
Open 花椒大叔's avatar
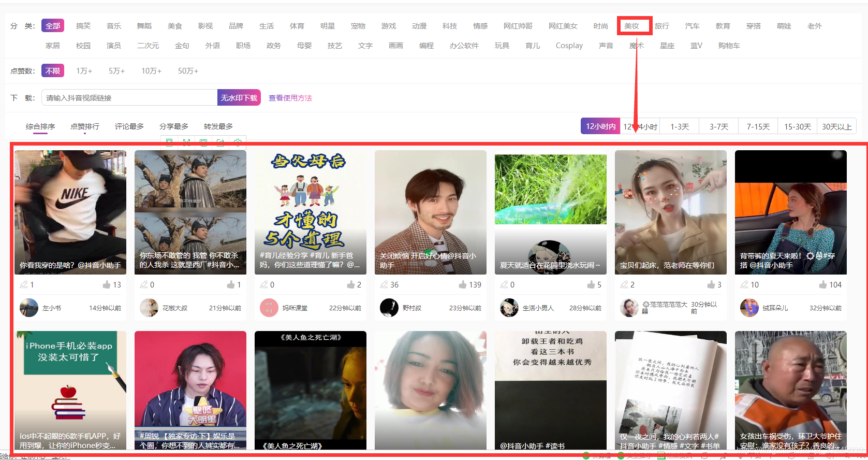pos(149,308)
